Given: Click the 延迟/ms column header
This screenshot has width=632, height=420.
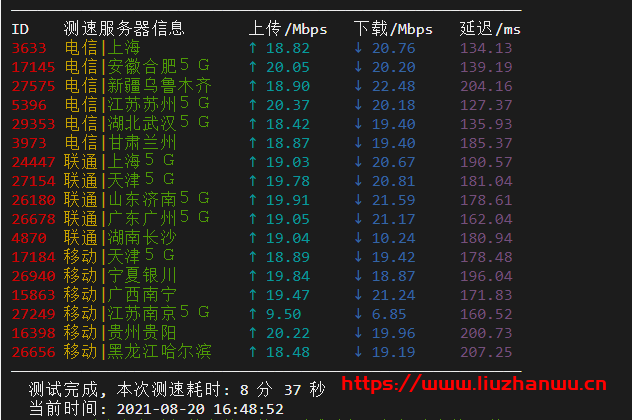Looking at the screenshot, I should 490,29.
